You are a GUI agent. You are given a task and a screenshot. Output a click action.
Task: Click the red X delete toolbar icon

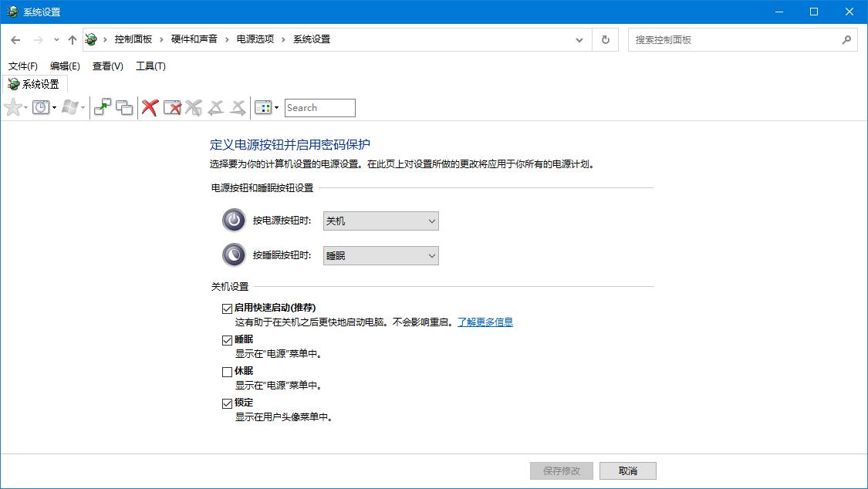pyautogui.click(x=149, y=107)
